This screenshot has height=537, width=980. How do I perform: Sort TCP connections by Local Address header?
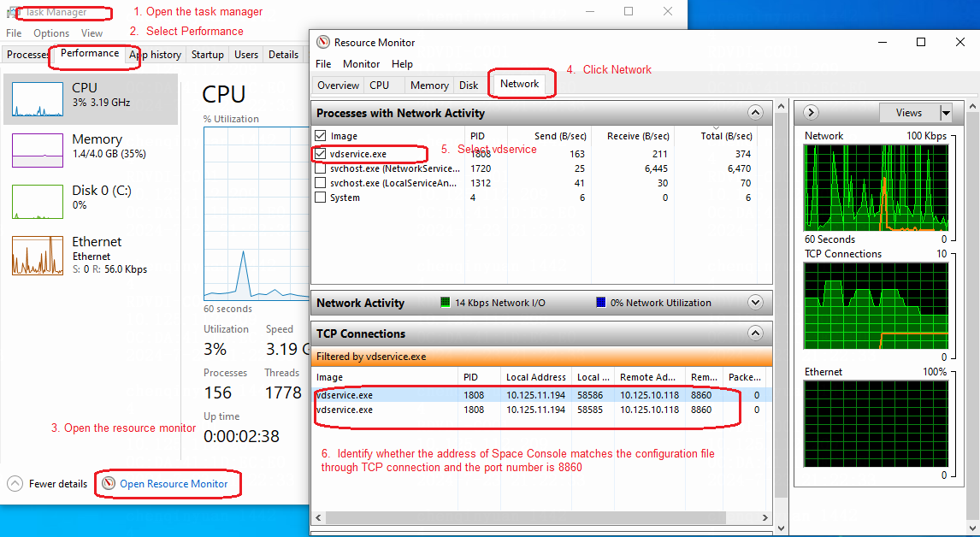pos(536,377)
